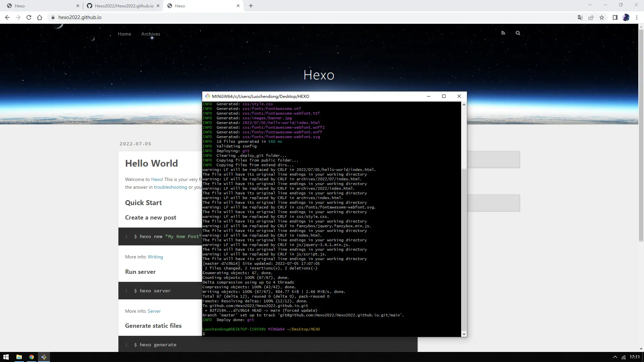Focus the address bar URL
644x362 pixels.
tap(80, 17)
